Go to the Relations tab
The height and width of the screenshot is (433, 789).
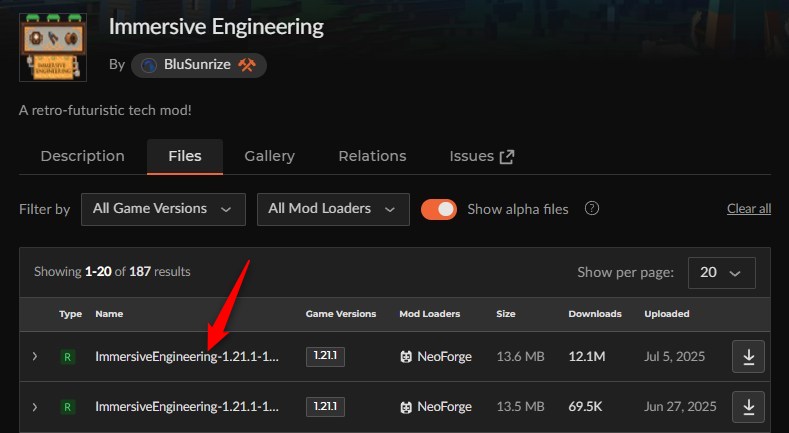pyautogui.click(x=372, y=156)
